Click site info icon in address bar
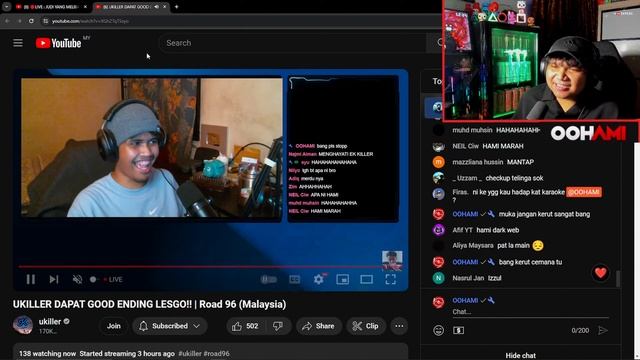This screenshot has height=360, width=640. click(x=46, y=21)
